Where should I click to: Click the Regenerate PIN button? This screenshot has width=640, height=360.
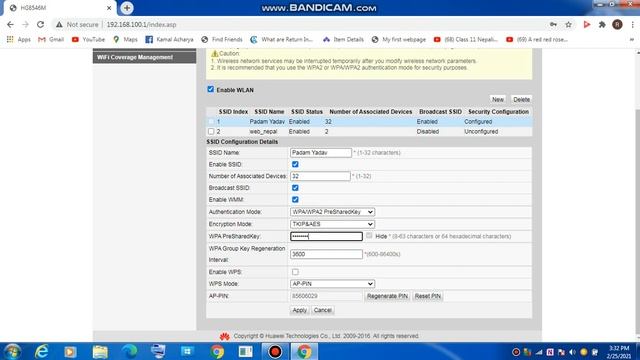(387, 296)
